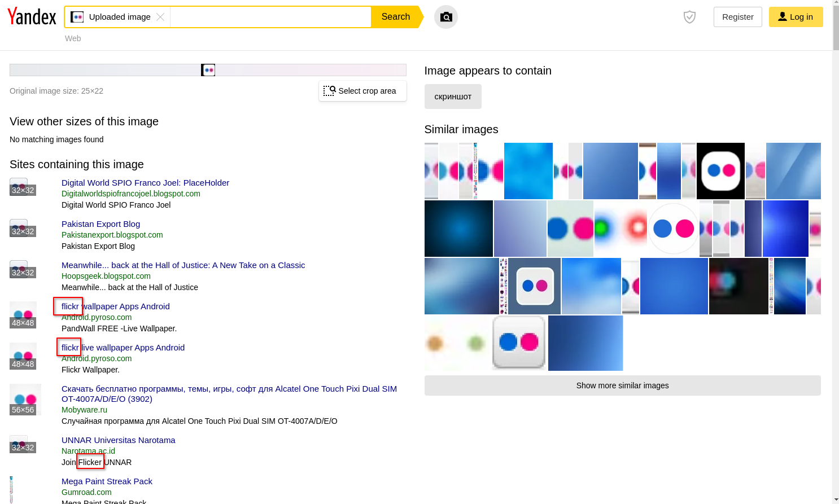This screenshot has height=504, width=839.
Task: Click the uploaded image preview strip
Action: (208, 70)
